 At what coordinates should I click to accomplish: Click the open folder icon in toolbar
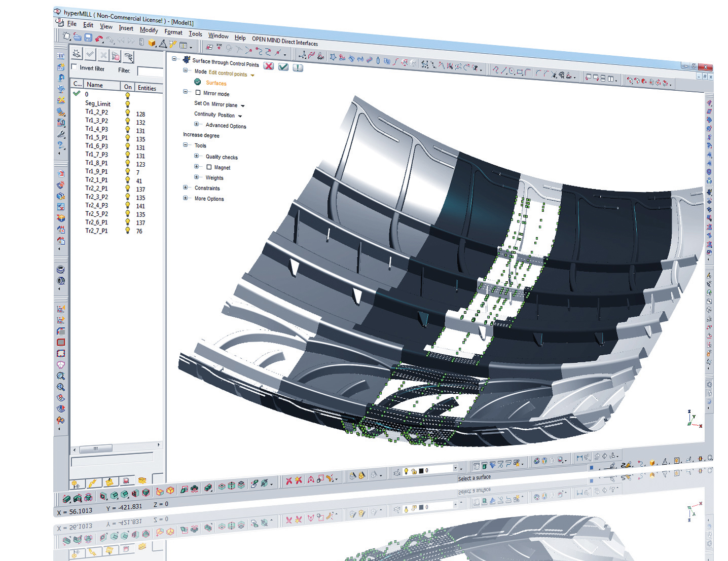[77, 36]
